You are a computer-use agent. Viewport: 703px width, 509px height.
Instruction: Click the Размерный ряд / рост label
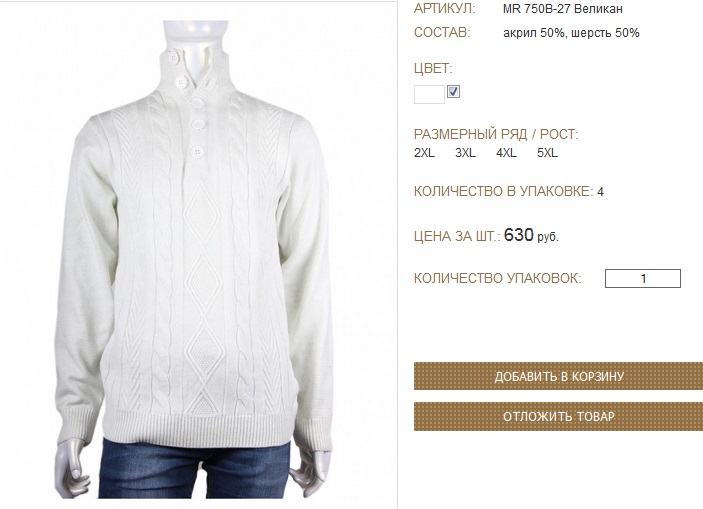(496, 134)
